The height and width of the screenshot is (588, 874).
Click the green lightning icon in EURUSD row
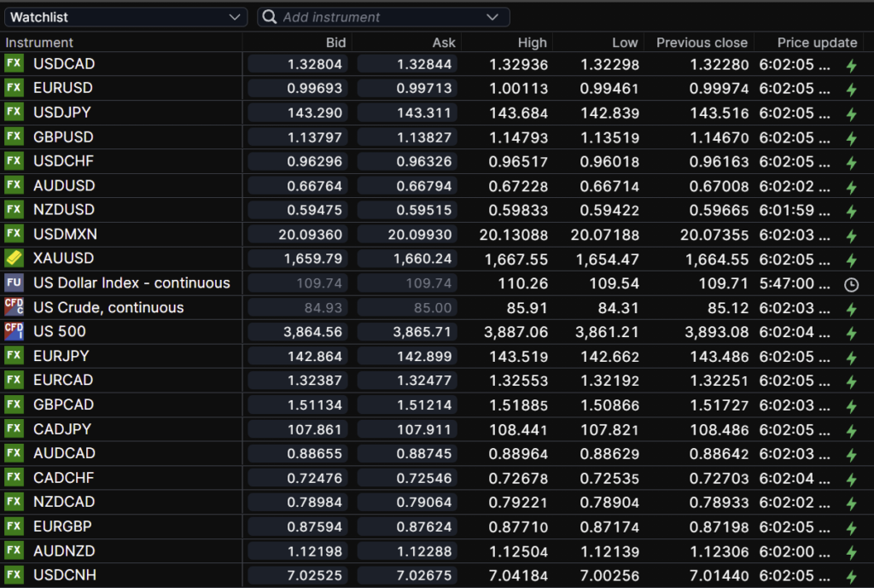pyautogui.click(x=850, y=89)
